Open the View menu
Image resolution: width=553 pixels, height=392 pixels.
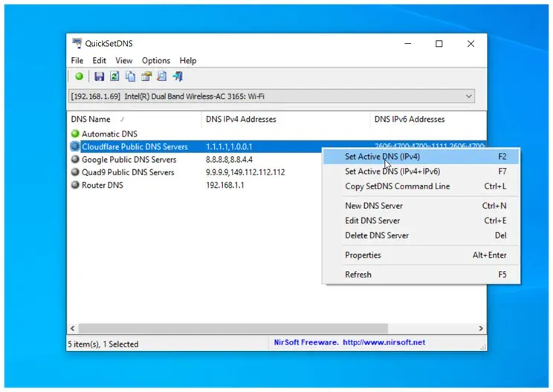click(124, 61)
